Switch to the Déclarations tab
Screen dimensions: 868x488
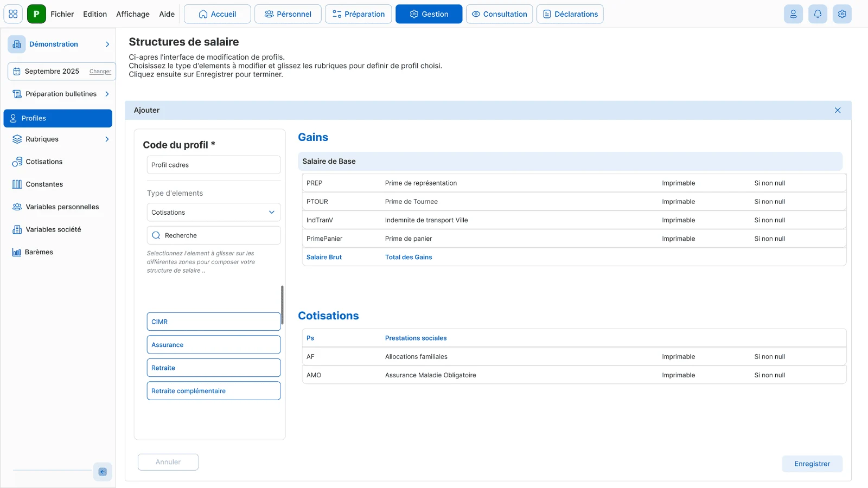pyautogui.click(x=570, y=14)
